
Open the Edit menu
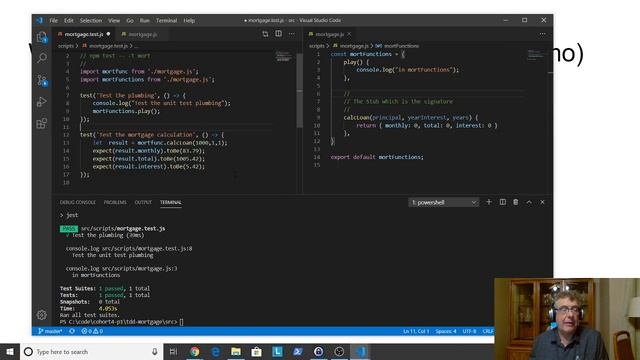pyautogui.click(x=69, y=20)
